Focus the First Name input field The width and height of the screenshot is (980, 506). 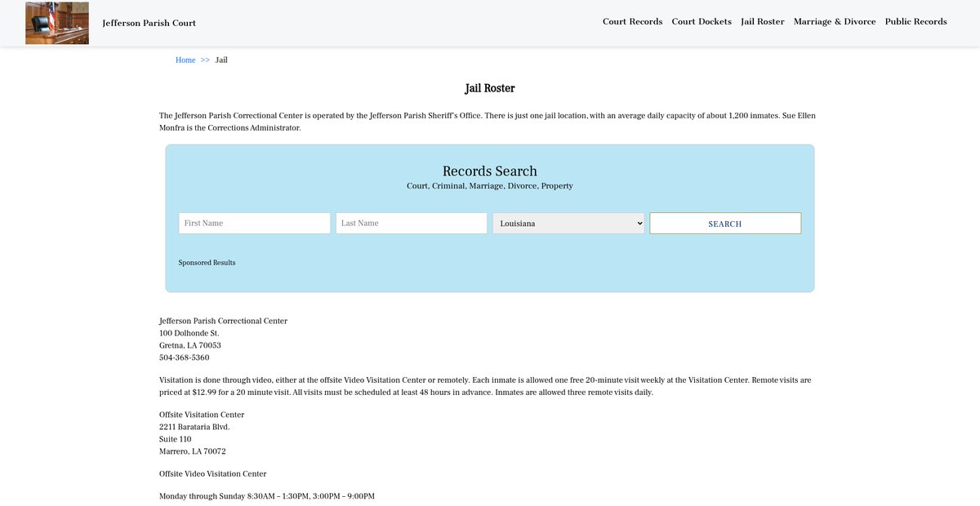coord(254,224)
